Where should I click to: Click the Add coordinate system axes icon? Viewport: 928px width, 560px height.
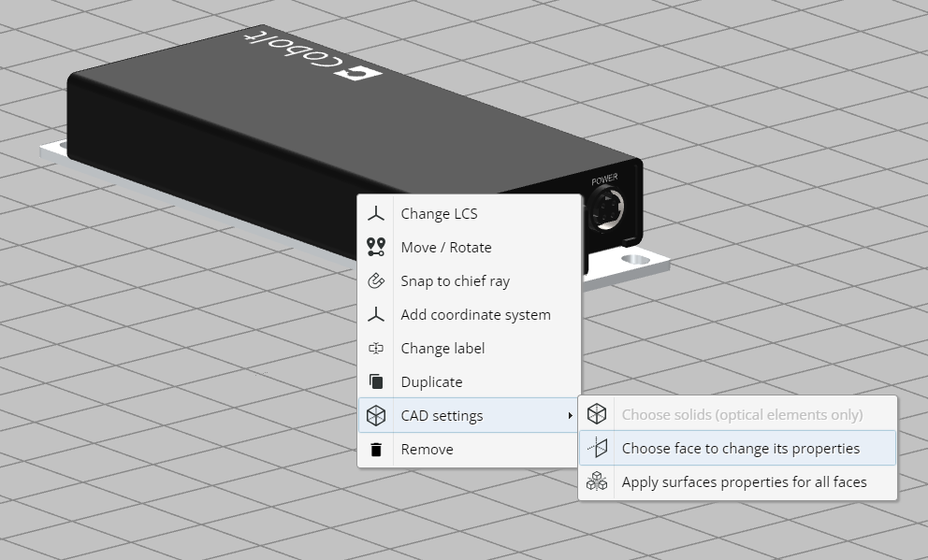click(376, 315)
